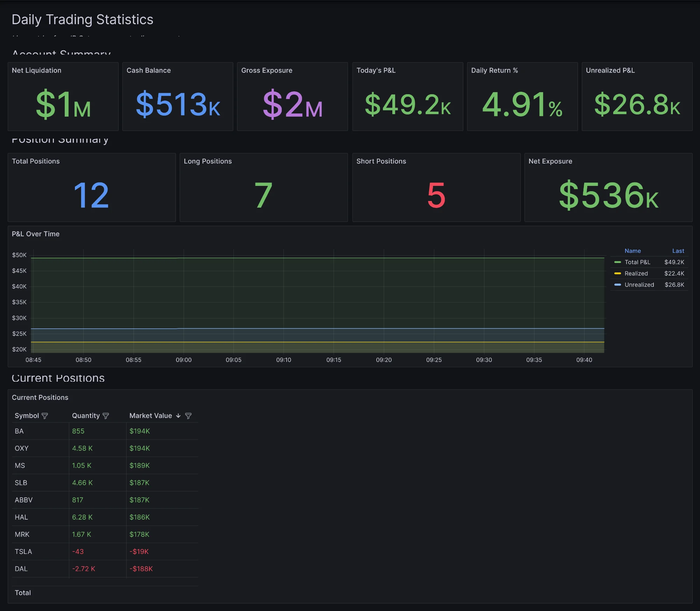Image resolution: width=700 pixels, height=611 pixels.
Task: Click MRK market value $178K
Action: [139, 534]
